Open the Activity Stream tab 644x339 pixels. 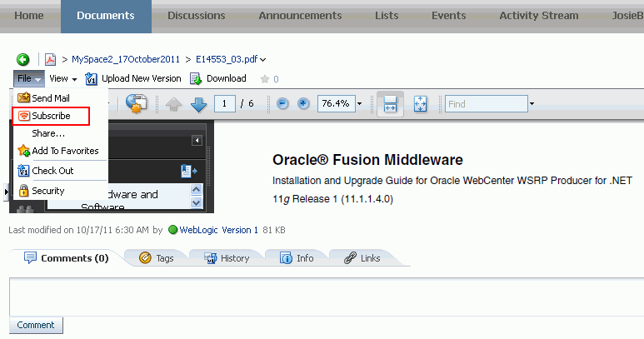pyautogui.click(x=539, y=16)
